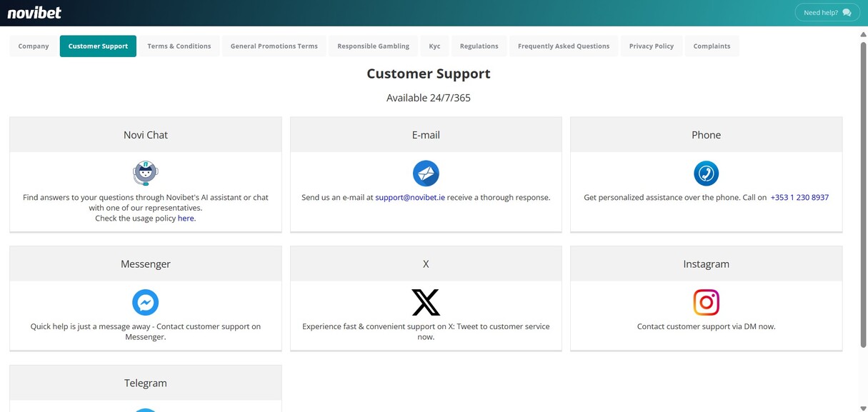Open the Complaints tab
The image size is (868, 412).
[712, 46]
